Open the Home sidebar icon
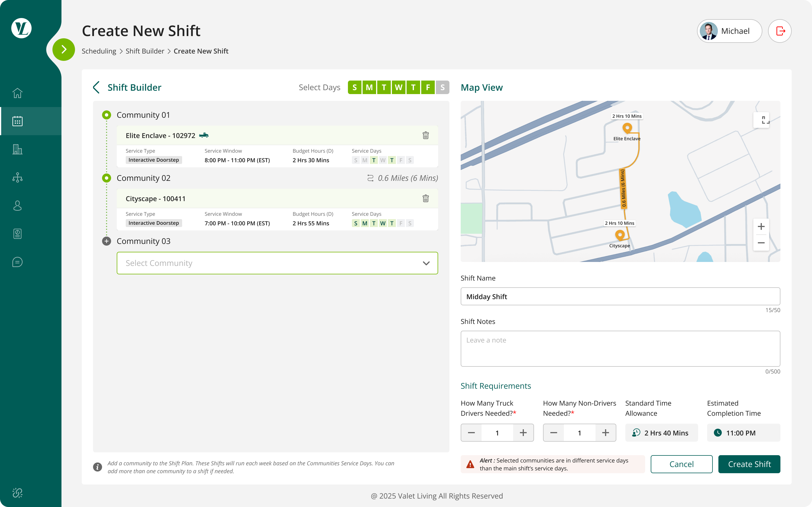Viewport: 812px width, 507px height. [x=17, y=93]
